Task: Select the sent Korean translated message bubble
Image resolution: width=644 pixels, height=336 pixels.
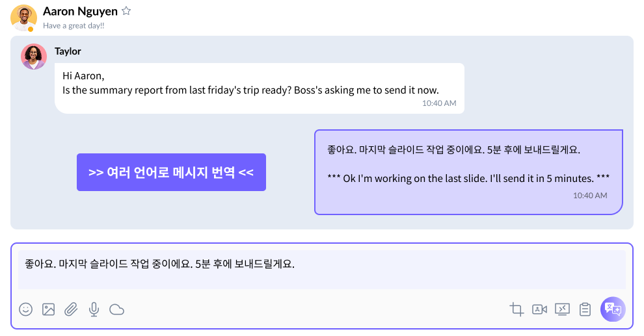Action: (x=468, y=172)
